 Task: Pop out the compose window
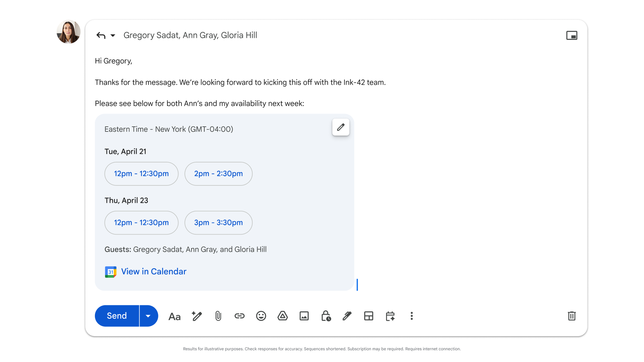[x=572, y=35]
